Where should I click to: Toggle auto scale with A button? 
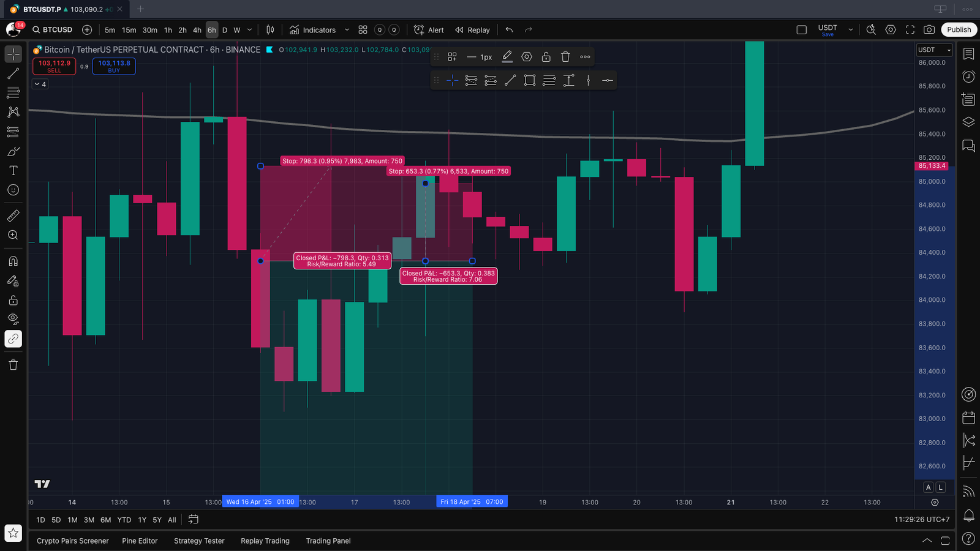point(929,487)
